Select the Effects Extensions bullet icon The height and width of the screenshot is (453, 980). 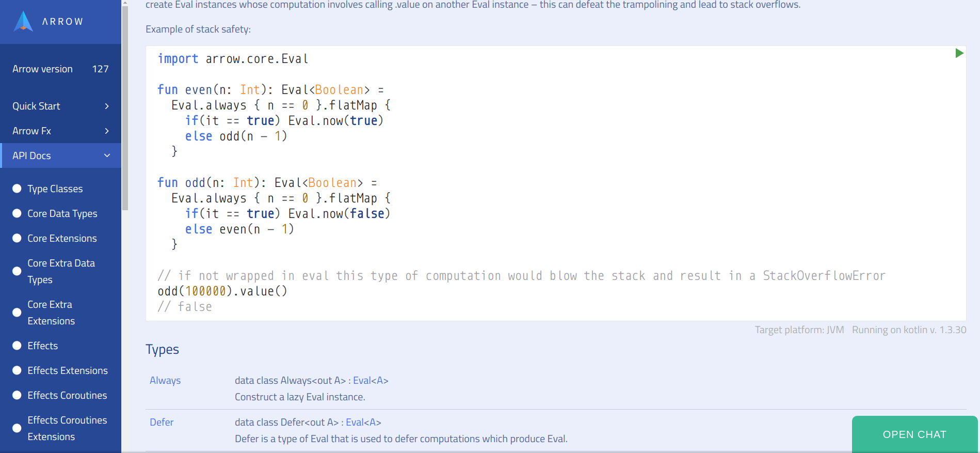17,370
